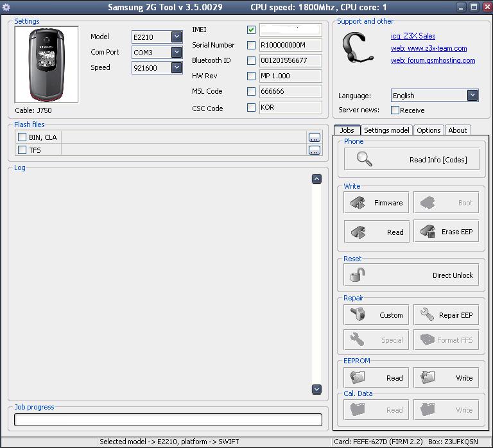Image resolution: width=493 pixels, height=448 pixels.
Task: Click the CSC Code field KOR
Action: (x=291, y=108)
